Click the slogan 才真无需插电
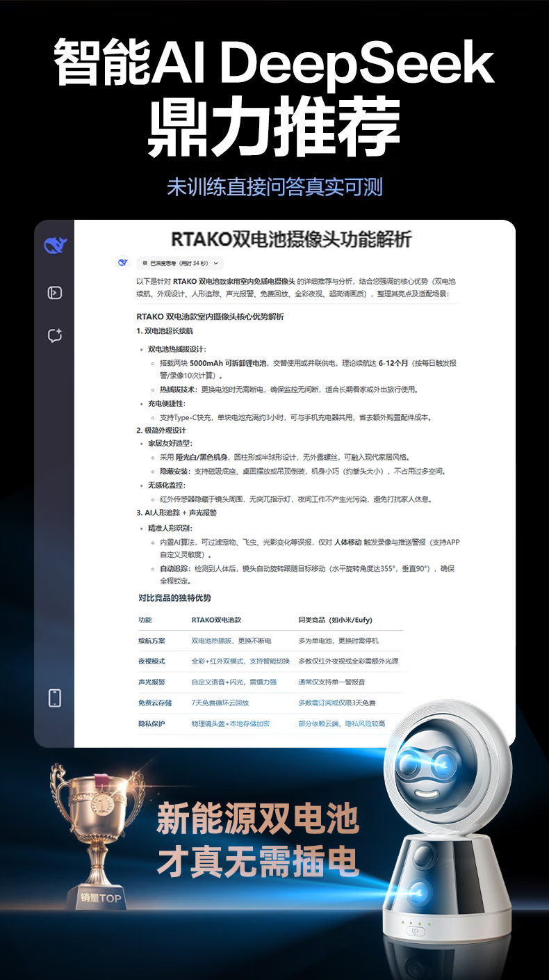The image size is (549, 980). (257, 862)
